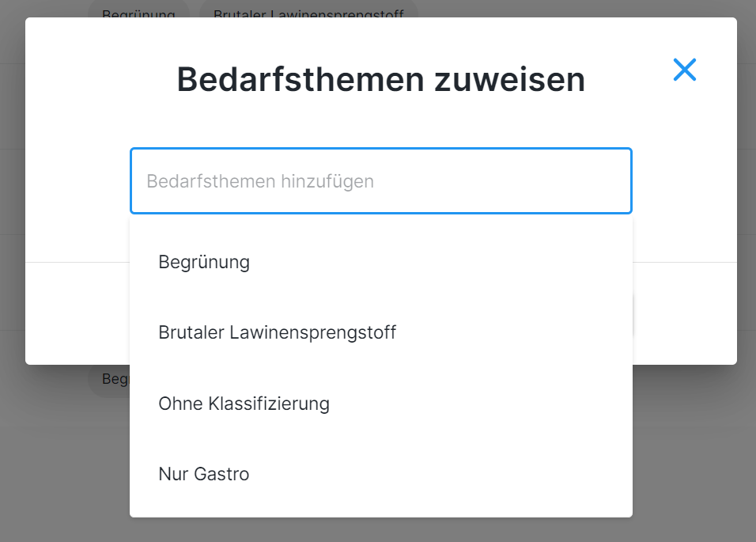Focus the Bedarfsthemen hinzufügen input field
Viewport: 756px width, 542px height.
(380, 181)
